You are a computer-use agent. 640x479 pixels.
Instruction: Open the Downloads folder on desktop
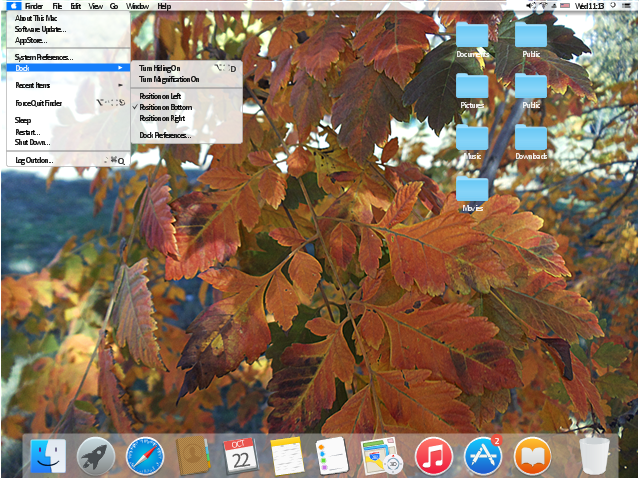531,142
